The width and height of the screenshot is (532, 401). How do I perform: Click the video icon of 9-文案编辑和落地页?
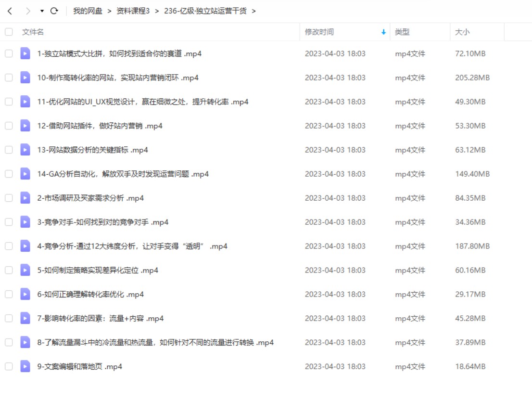tap(25, 367)
